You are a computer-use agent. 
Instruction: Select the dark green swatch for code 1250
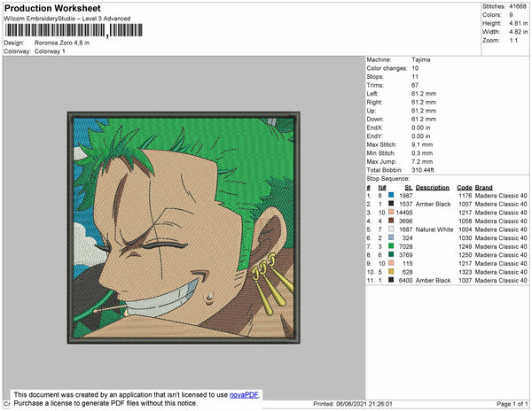coord(391,254)
